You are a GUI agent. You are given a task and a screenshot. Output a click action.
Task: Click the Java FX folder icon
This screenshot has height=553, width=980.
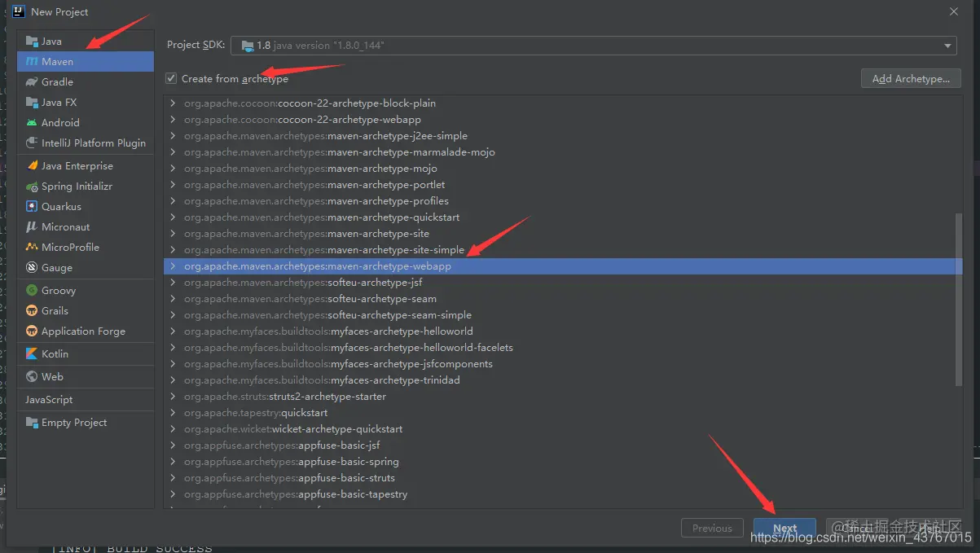click(x=32, y=103)
